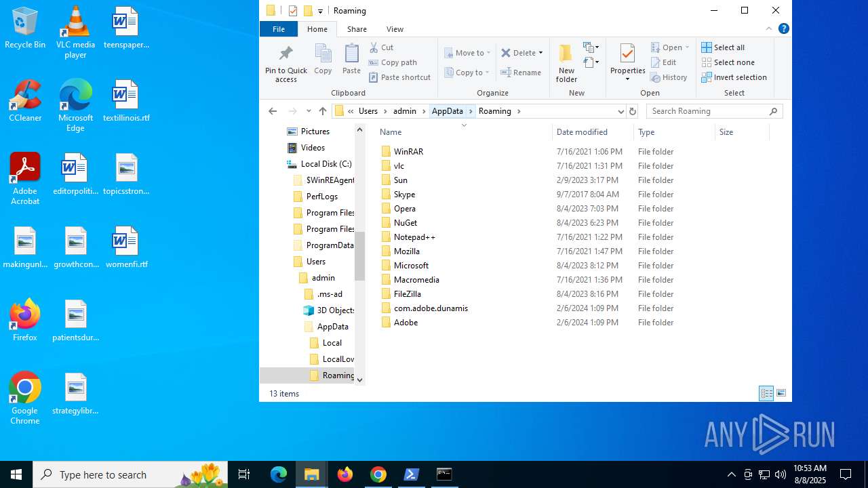The width and height of the screenshot is (868, 488).
Task: Click Select none in the ribbon
Action: [728, 62]
